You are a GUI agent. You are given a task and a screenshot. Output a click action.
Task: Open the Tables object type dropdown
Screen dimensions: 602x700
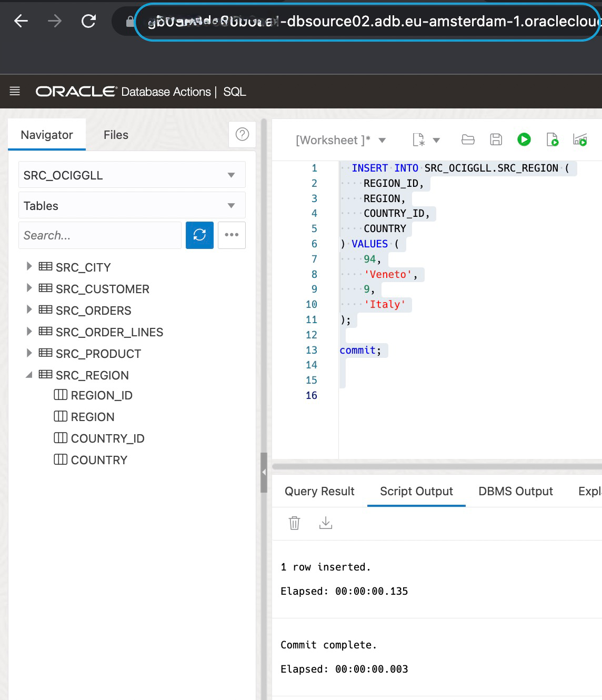point(132,206)
